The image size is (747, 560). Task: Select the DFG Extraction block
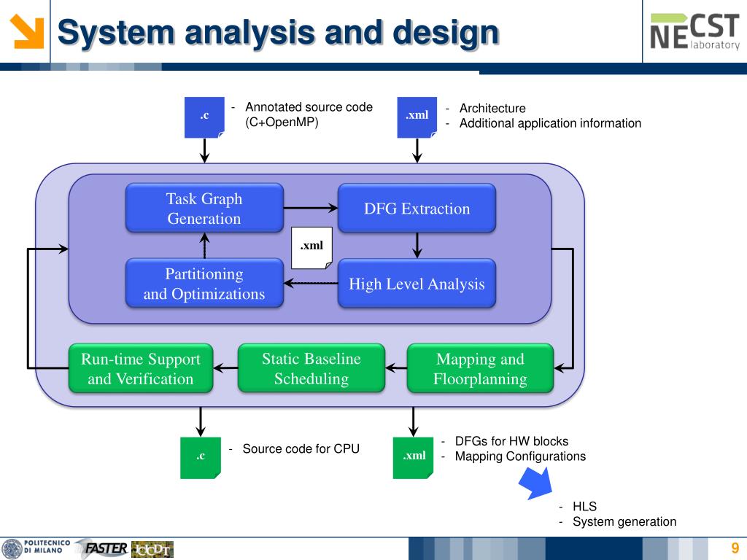(x=417, y=208)
